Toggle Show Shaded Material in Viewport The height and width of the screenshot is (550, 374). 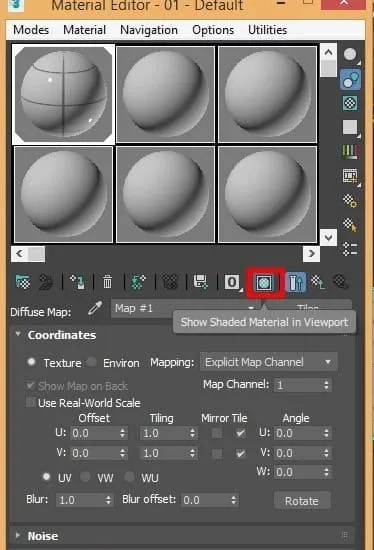265,282
